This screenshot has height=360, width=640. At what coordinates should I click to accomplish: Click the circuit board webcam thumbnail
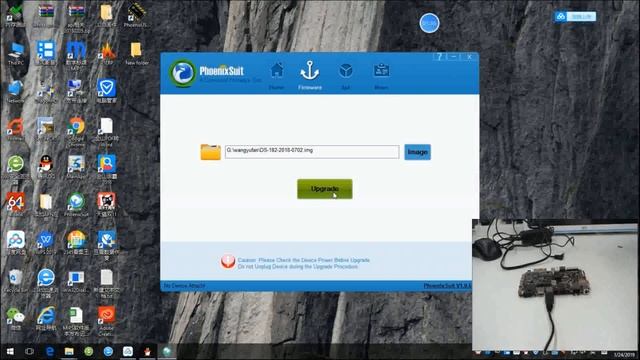[x=555, y=285]
